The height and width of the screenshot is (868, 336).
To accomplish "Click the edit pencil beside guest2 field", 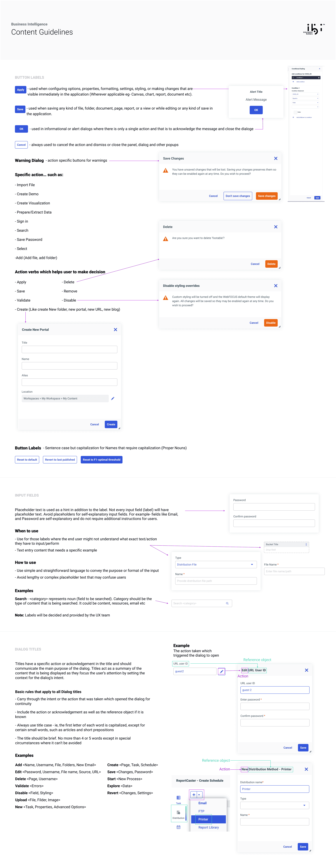I will click(222, 671).
